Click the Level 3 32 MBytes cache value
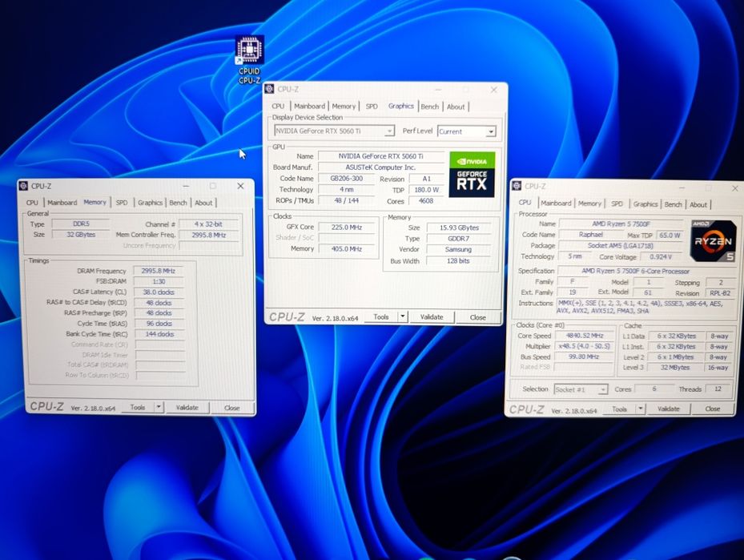This screenshot has height=560, width=744. pyautogui.click(x=674, y=367)
